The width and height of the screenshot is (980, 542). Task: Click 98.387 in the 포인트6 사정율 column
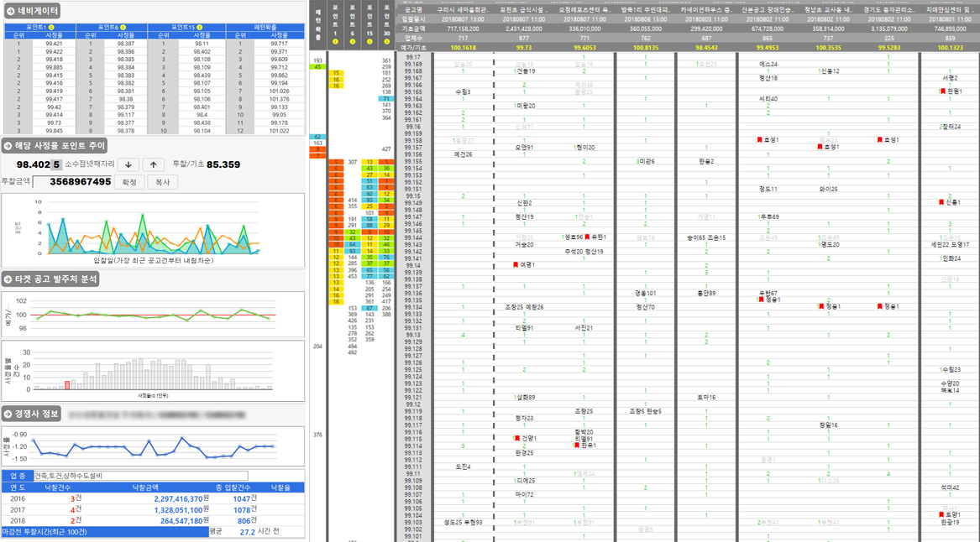pyautogui.click(x=126, y=44)
